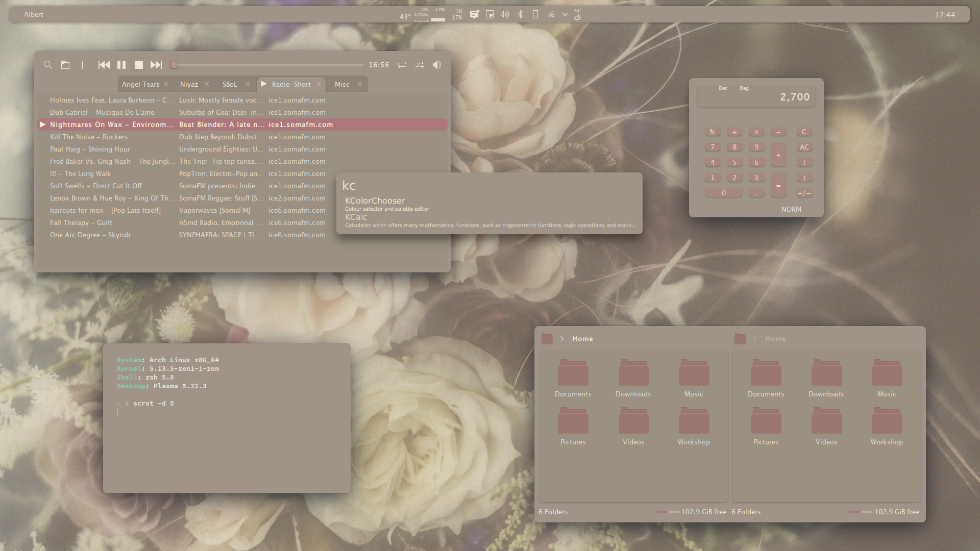Switch to the Angel Tears playlist tab

coord(140,84)
